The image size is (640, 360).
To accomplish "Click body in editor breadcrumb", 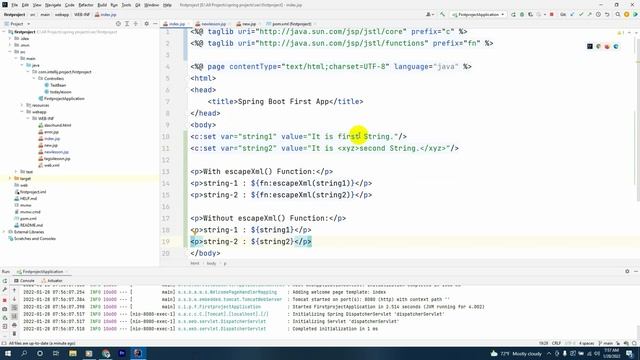I will point(211,264).
